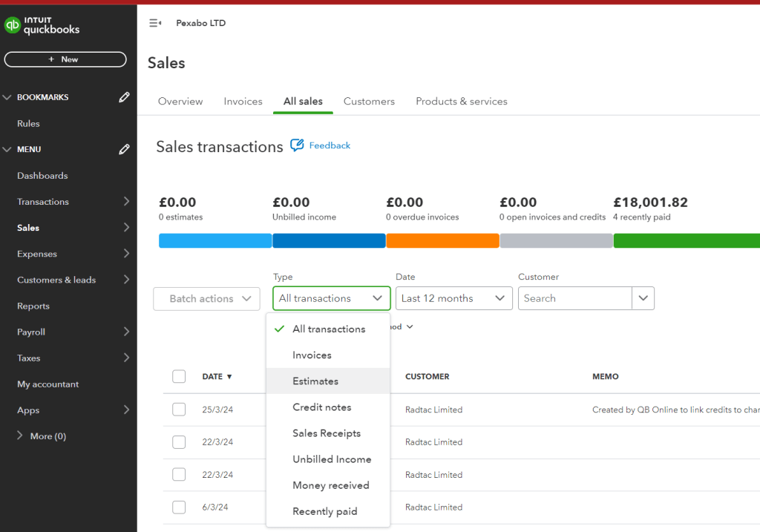Expand the Apps submenu arrow
The width and height of the screenshot is (760, 532).
pyautogui.click(x=126, y=410)
